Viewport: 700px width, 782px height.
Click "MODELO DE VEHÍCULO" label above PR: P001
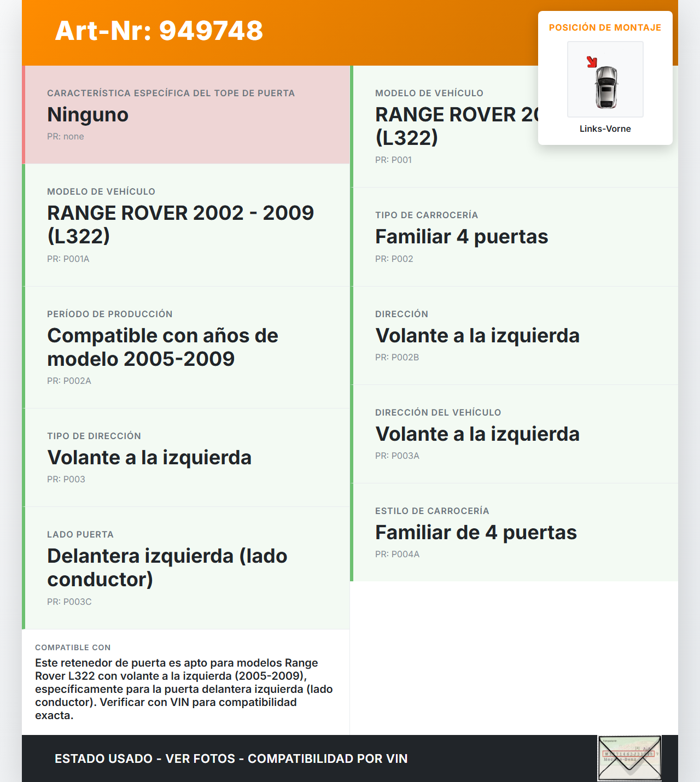[429, 93]
